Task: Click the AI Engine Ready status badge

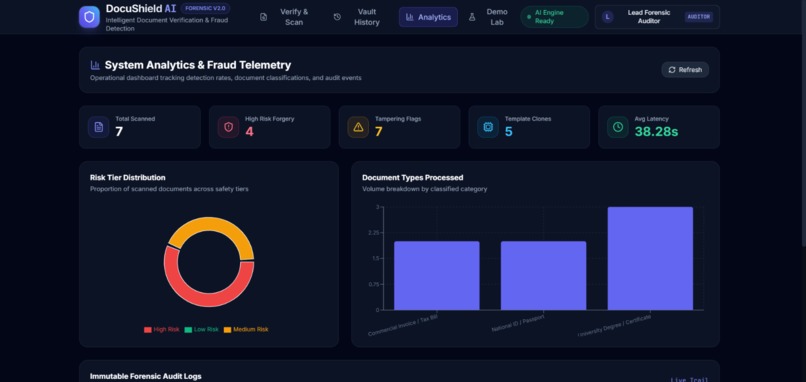Action: pyautogui.click(x=555, y=17)
